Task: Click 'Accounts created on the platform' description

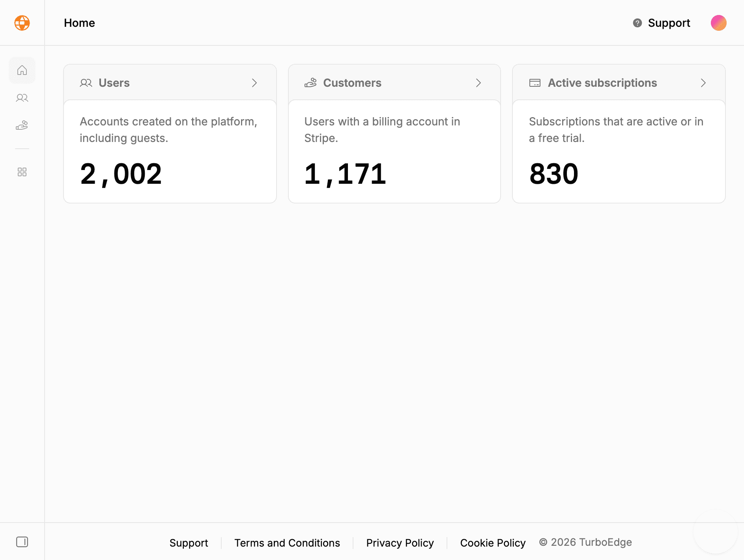Action: click(x=168, y=130)
